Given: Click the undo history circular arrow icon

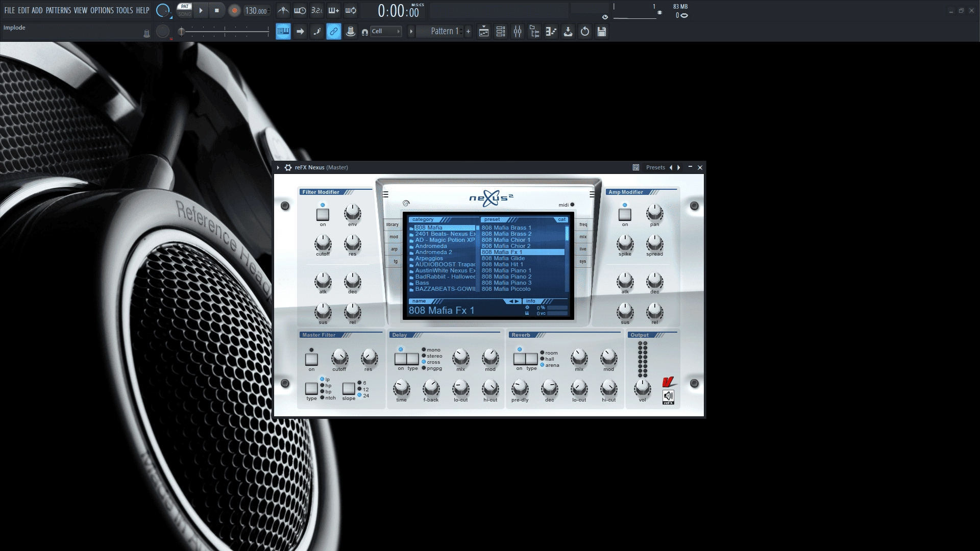Looking at the screenshot, I should click(585, 32).
